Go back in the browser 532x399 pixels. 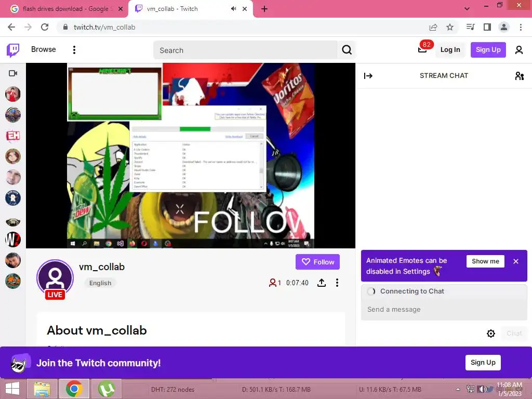tap(11, 27)
